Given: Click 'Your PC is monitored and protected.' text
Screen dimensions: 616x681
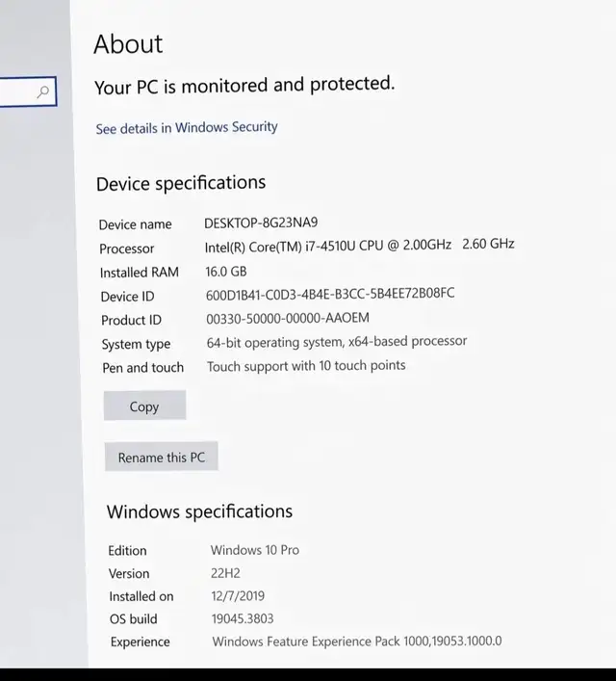Looking at the screenshot, I should (244, 85).
